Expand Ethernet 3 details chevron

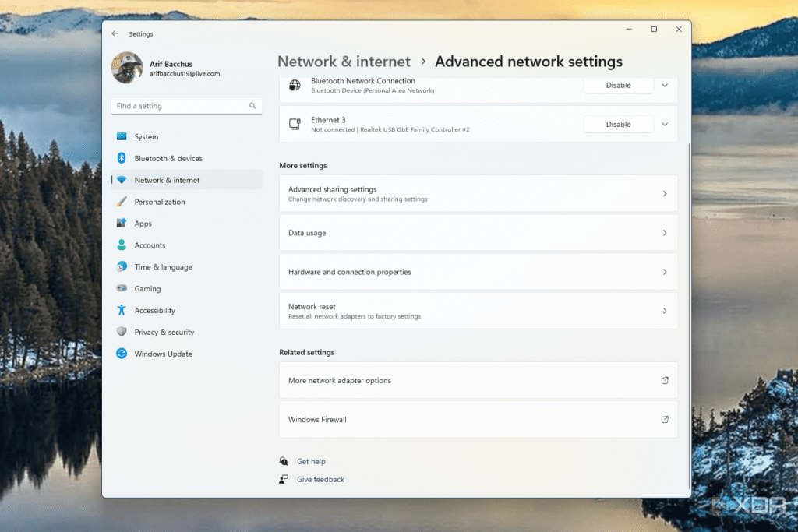[x=665, y=125]
